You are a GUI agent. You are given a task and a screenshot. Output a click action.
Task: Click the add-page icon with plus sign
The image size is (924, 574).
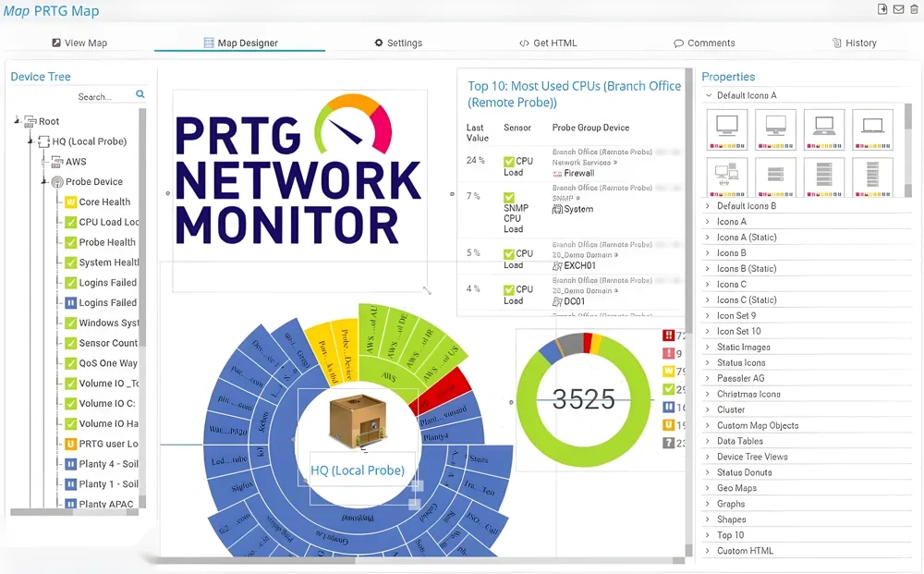pyautogui.click(x=882, y=9)
